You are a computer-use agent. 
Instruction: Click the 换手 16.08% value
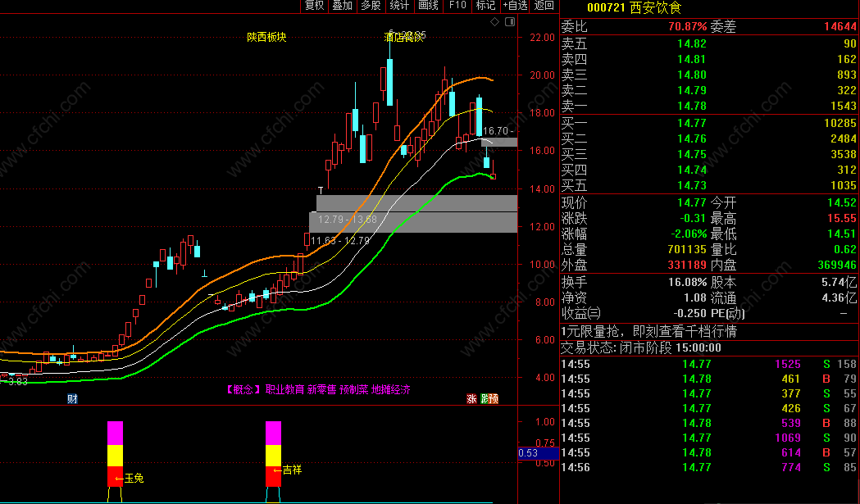coord(687,283)
